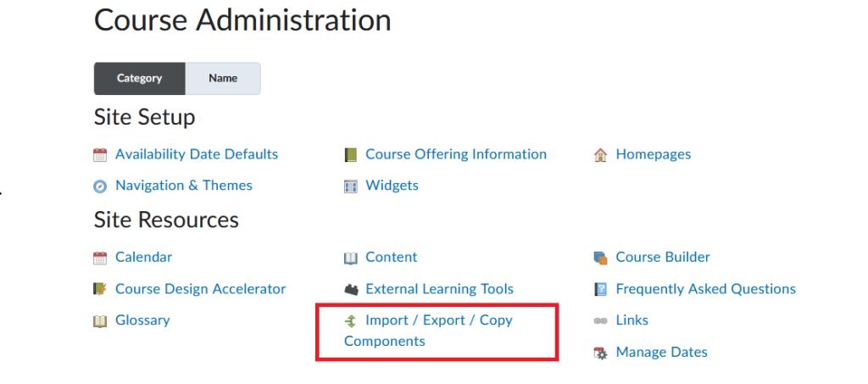The height and width of the screenshot is (384, 868).
Task: Open the Content tool link
Action: (x=392, y=258)
